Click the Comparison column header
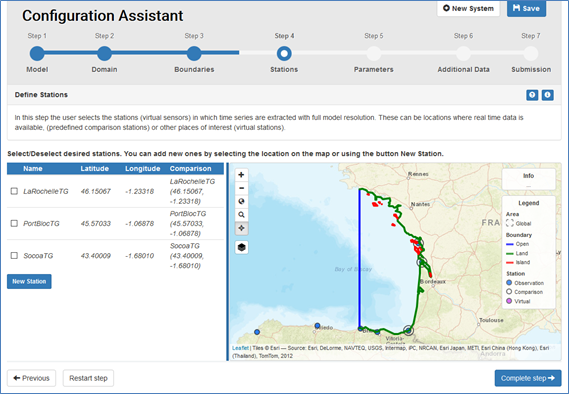569x394 pixels. tap(191, 169)
